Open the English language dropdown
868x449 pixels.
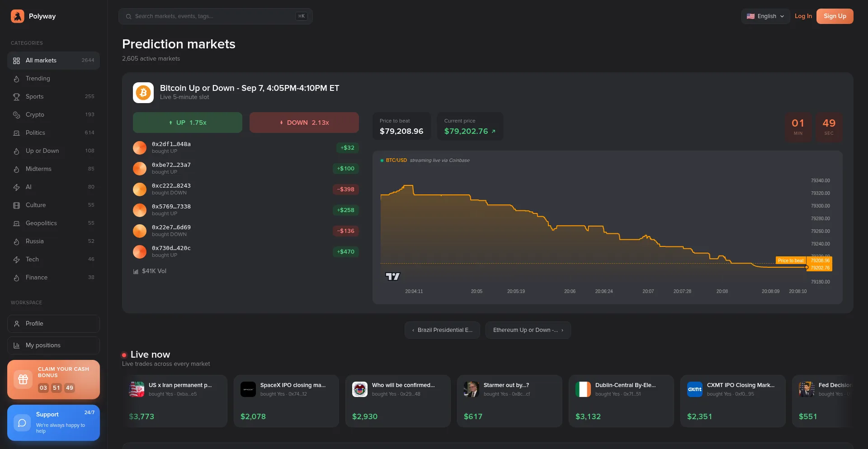pyautogui.click(x=766, y=16)
